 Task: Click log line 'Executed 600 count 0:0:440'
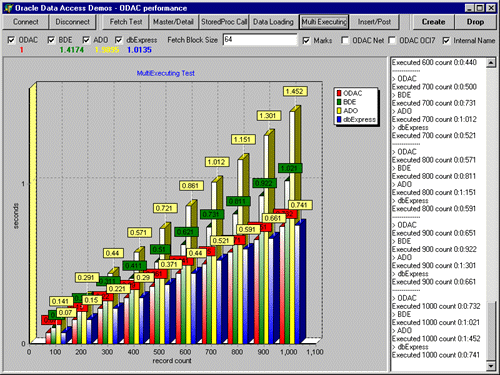434,62
